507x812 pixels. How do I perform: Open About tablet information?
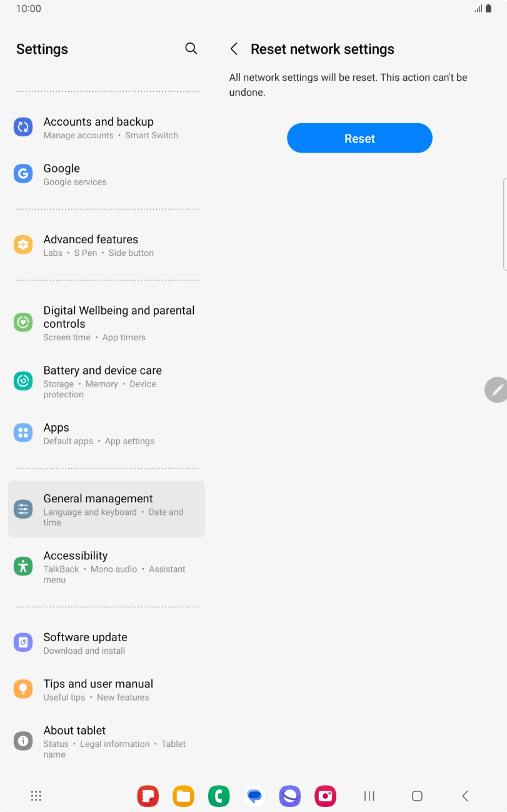point(106,741)
